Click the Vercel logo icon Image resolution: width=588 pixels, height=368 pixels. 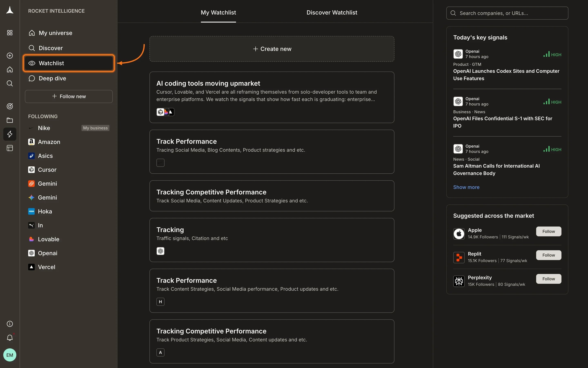click(31, 267)
